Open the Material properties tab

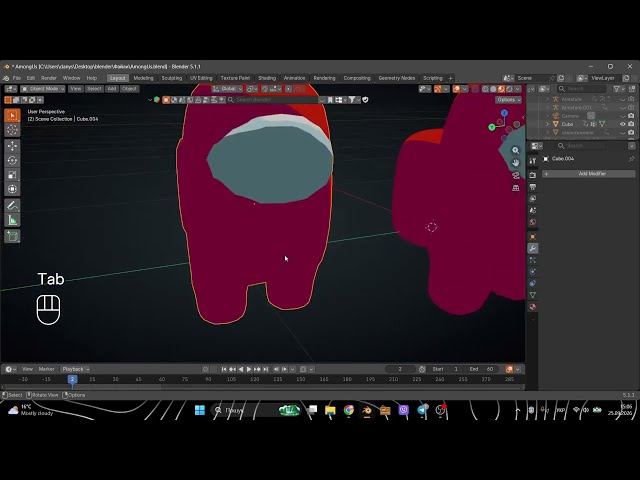click(533, 307)
